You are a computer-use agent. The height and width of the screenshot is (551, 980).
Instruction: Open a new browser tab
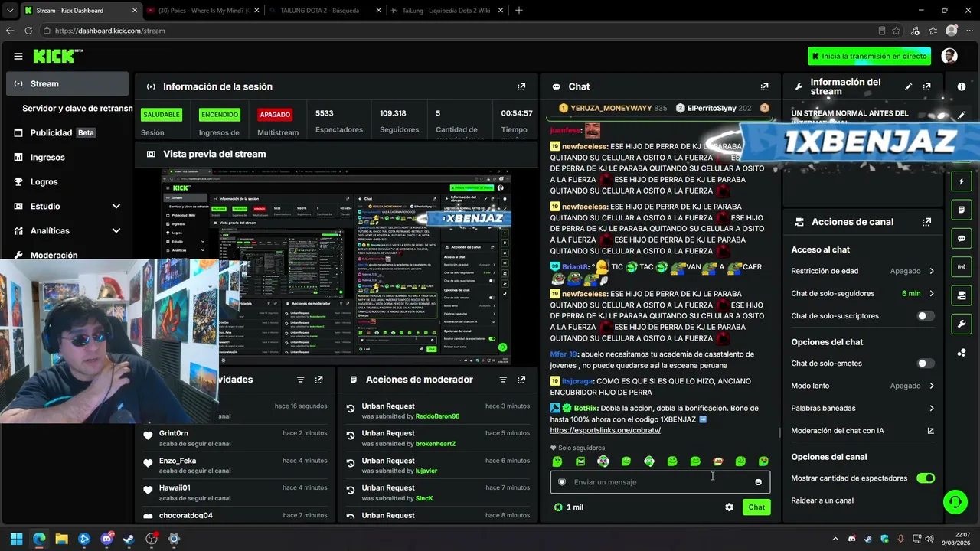point(519,11)
